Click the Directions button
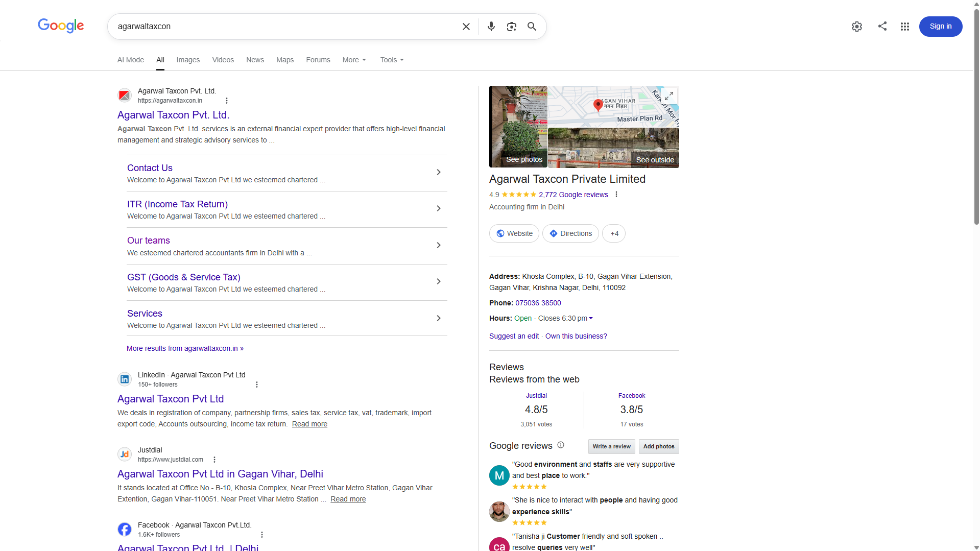Image resolution: width=980 pixels, height=551 pixels. coord(570,233)
